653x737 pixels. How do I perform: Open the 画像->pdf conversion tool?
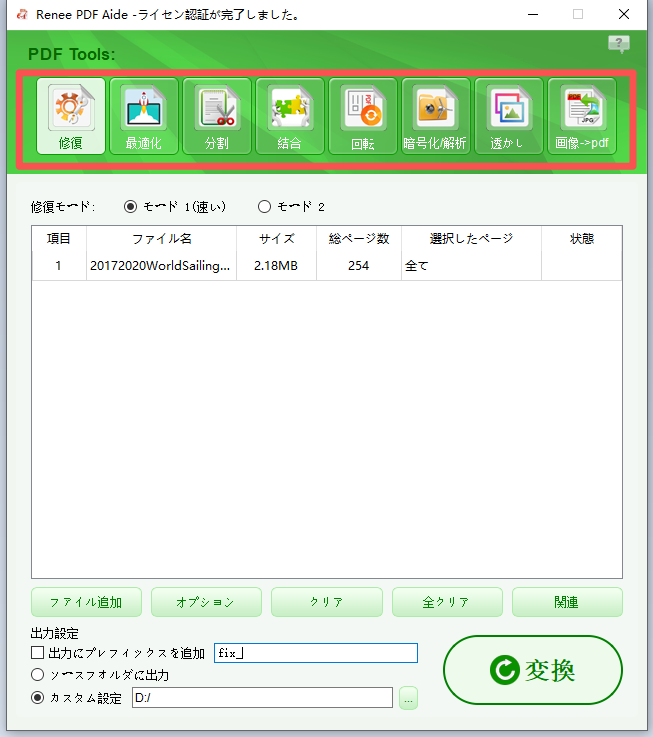[582, 116]
